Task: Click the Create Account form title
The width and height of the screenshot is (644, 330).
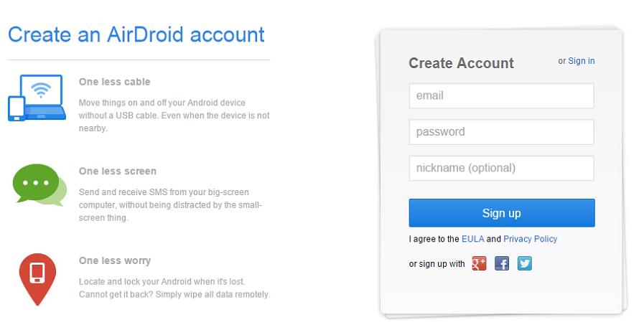Action: point(461,63)
